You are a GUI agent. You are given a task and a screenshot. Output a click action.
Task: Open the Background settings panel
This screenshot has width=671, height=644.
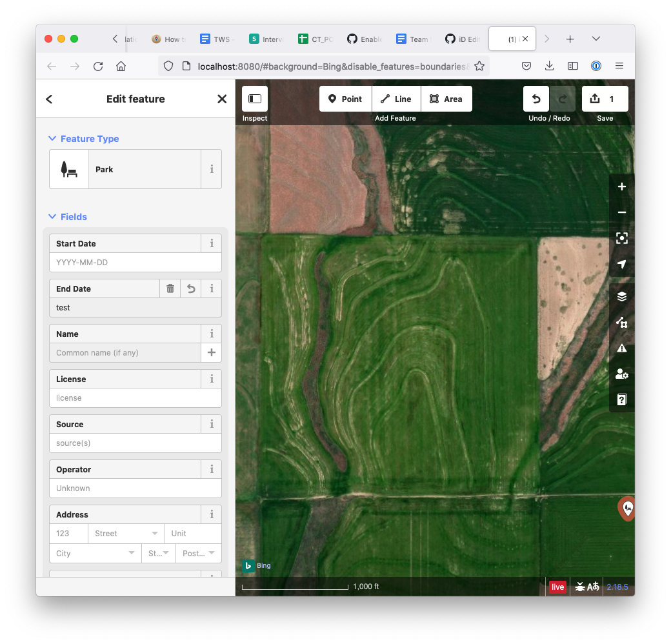click(622, 297)
